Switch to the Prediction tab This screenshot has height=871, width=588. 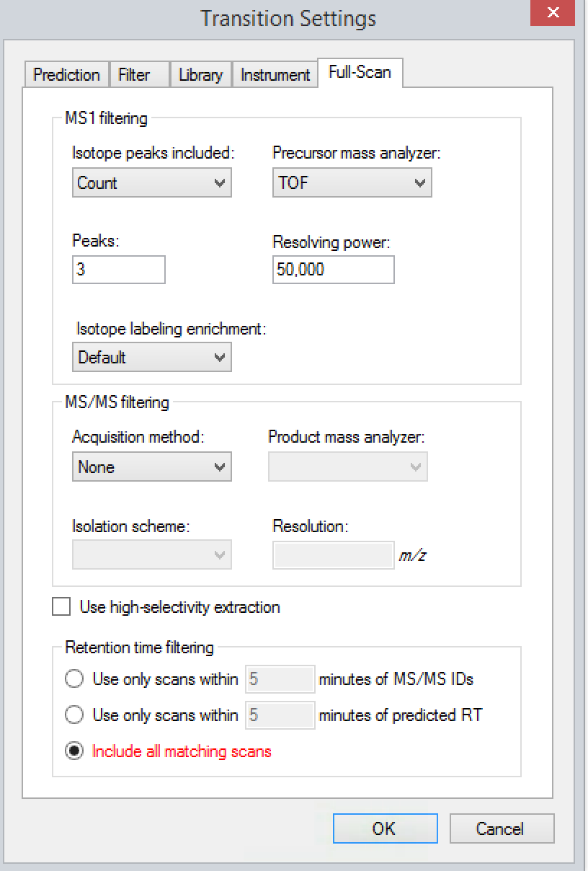(x=66, y=75)
